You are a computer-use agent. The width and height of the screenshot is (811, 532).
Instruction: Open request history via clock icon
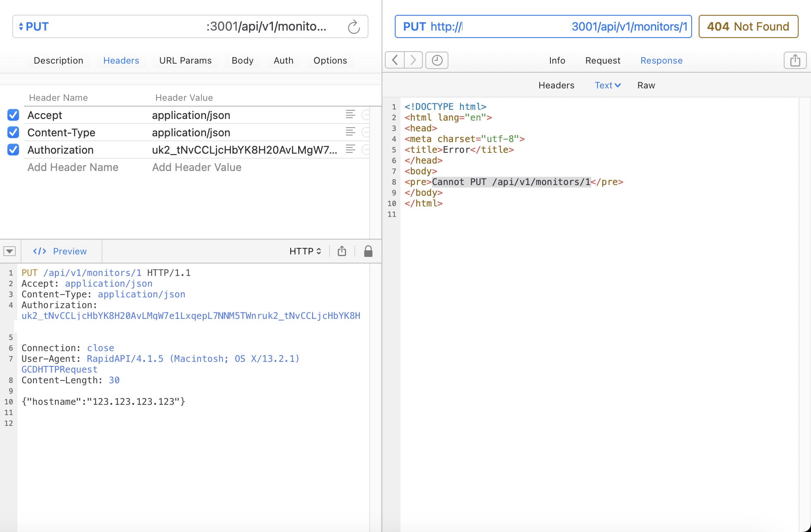pos(436,60)
